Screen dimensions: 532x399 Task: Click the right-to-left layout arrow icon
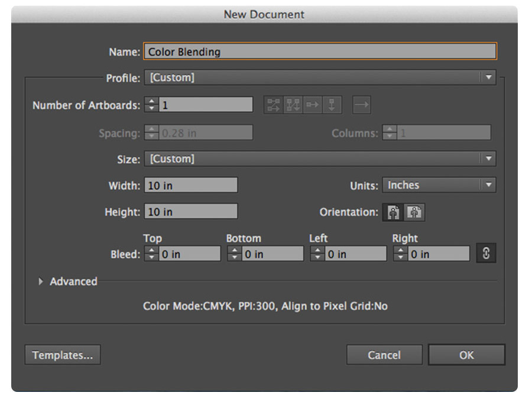[x=361, y=105]
